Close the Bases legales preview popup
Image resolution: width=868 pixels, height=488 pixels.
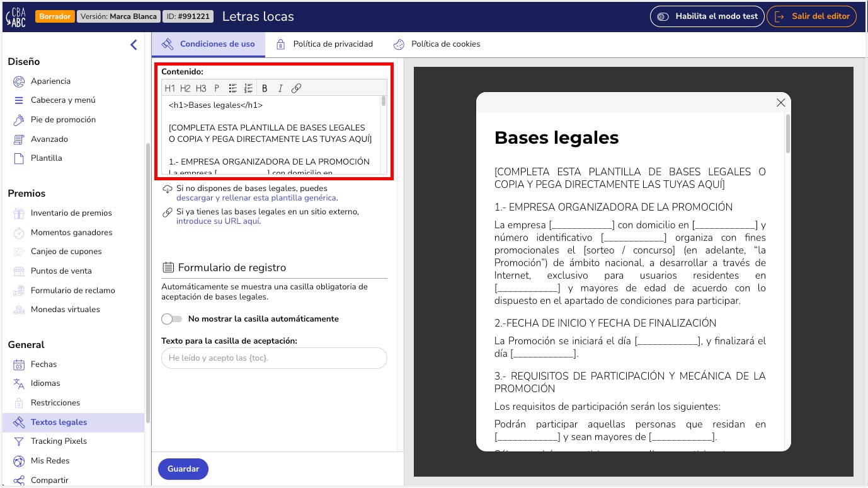click(780, 103)
